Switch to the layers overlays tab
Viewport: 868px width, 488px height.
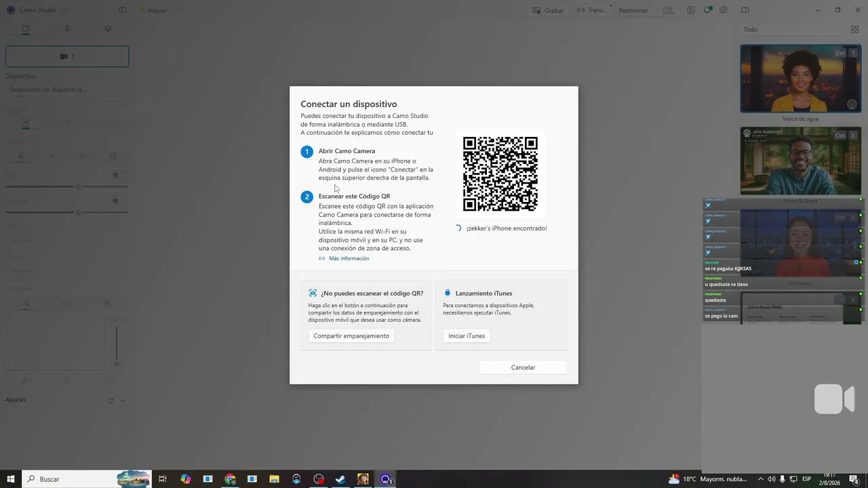coord(108,29)
